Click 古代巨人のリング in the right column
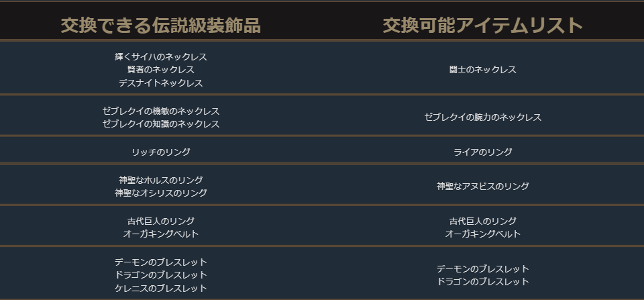644x300 pixels. [483, 221]
